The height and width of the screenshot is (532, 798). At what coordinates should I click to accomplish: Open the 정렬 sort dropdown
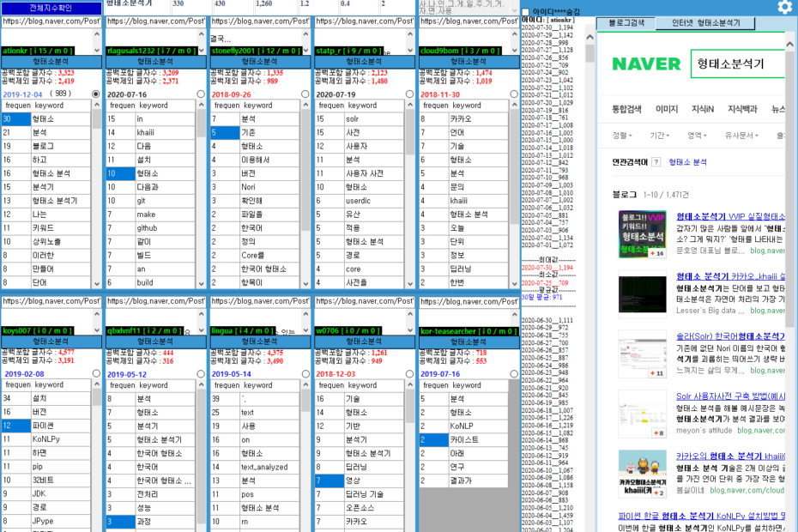622,136
